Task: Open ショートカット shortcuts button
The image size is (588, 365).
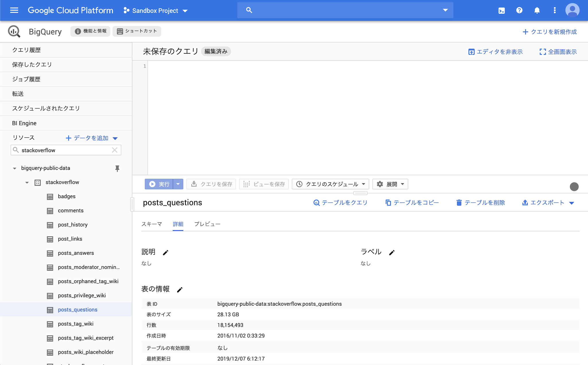Action: [x=137, y=31]
